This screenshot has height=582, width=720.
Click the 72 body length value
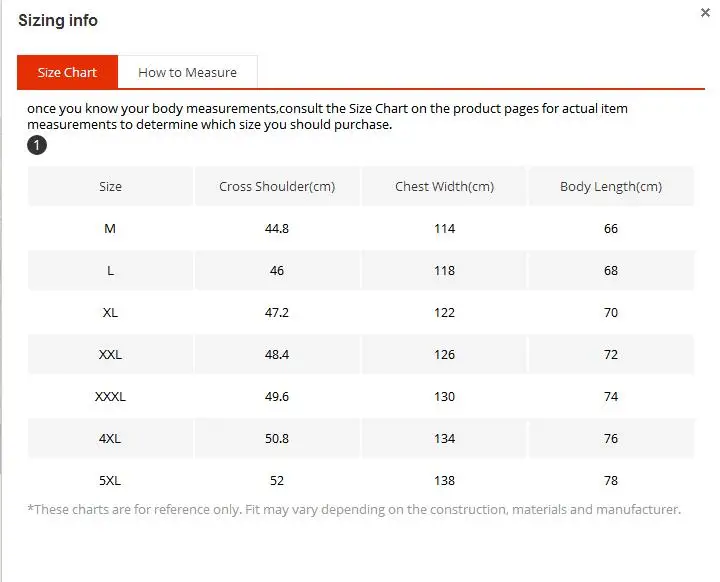click(611, 355)
